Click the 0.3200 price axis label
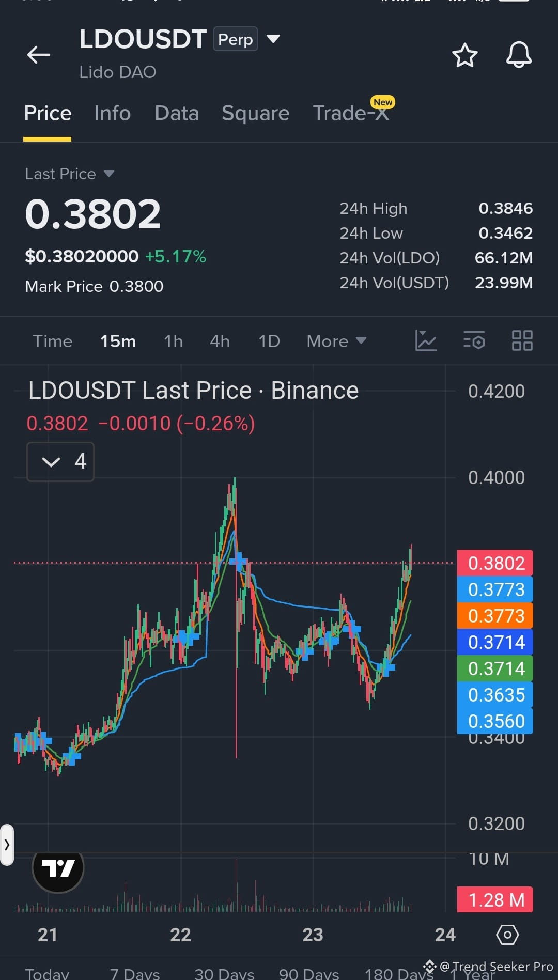Screen dimensions: 558x980 click(496, 823)
